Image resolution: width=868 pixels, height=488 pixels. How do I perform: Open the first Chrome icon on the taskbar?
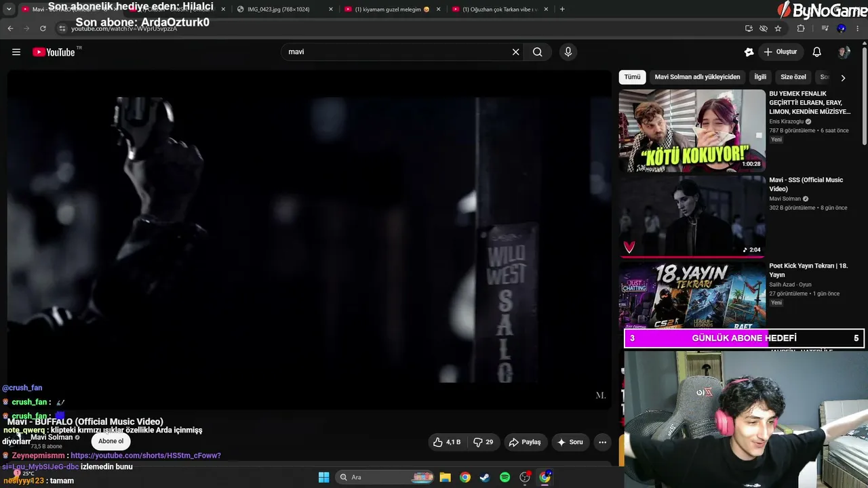[465, 477]
